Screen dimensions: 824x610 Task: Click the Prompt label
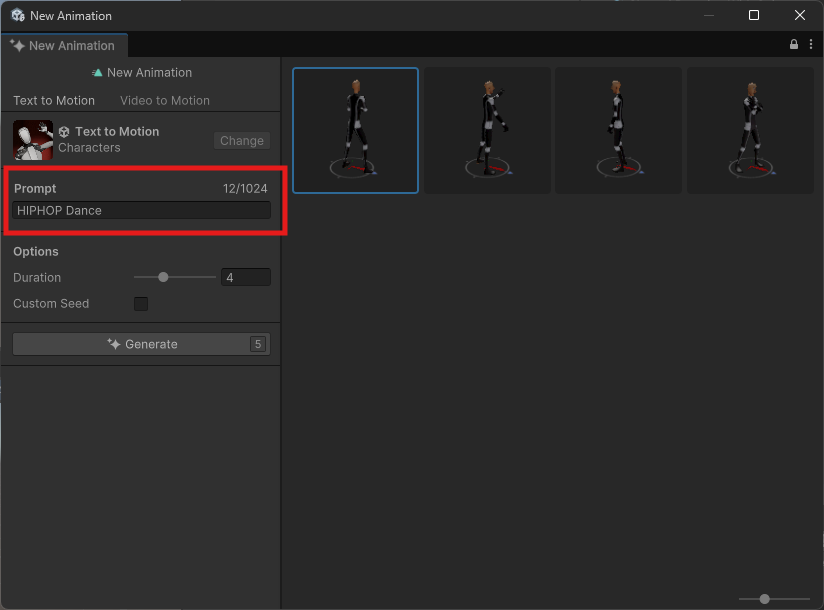tap(35, 189)
